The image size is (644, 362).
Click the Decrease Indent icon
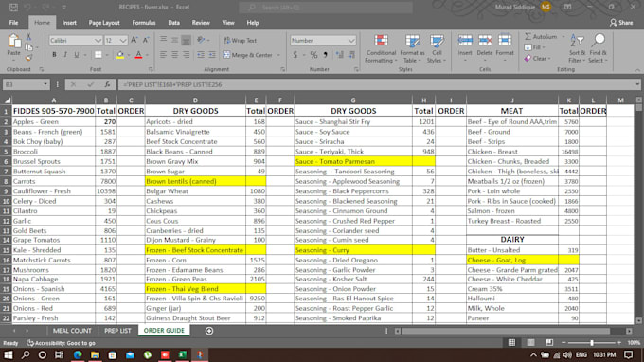coord(201,55)
